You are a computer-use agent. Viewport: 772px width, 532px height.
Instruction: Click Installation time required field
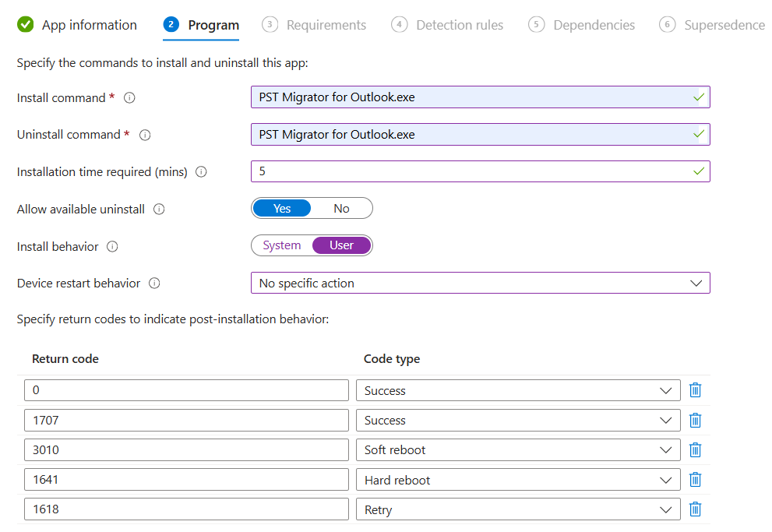pos(480,171)
